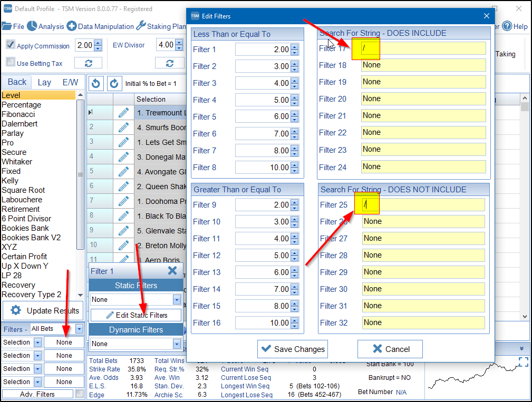
Task: Close the Filter 1 popup panel
Action: click(x=172, y=271)
